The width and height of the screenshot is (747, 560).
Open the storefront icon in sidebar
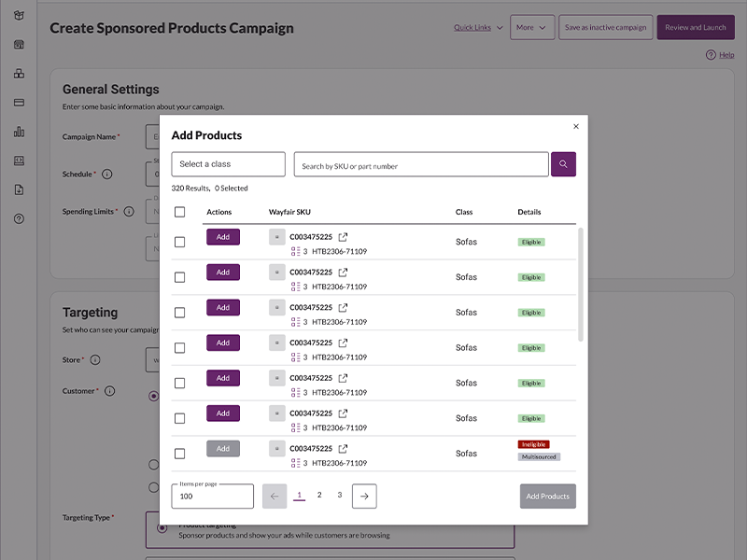[x=19, y=44]
